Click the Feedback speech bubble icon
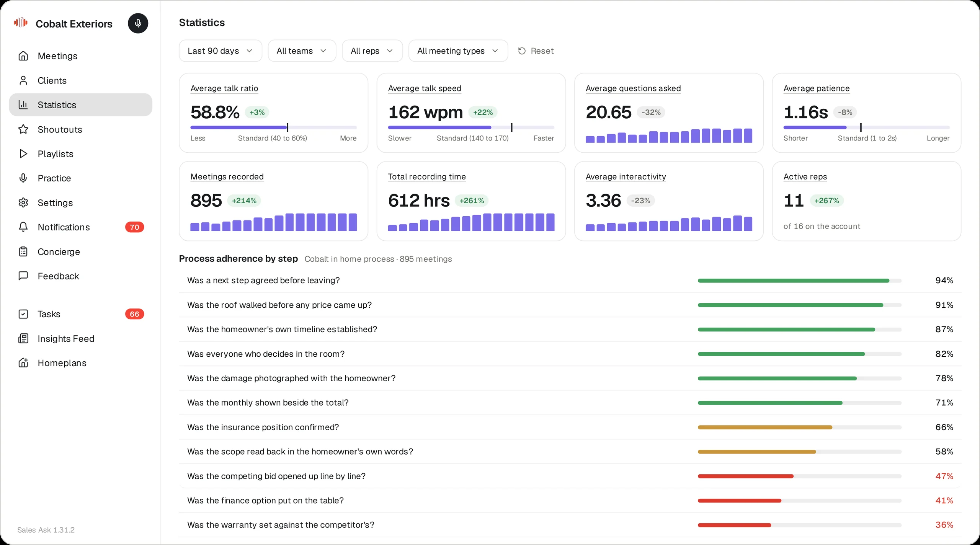980x545 pixels. click(23, 276)
